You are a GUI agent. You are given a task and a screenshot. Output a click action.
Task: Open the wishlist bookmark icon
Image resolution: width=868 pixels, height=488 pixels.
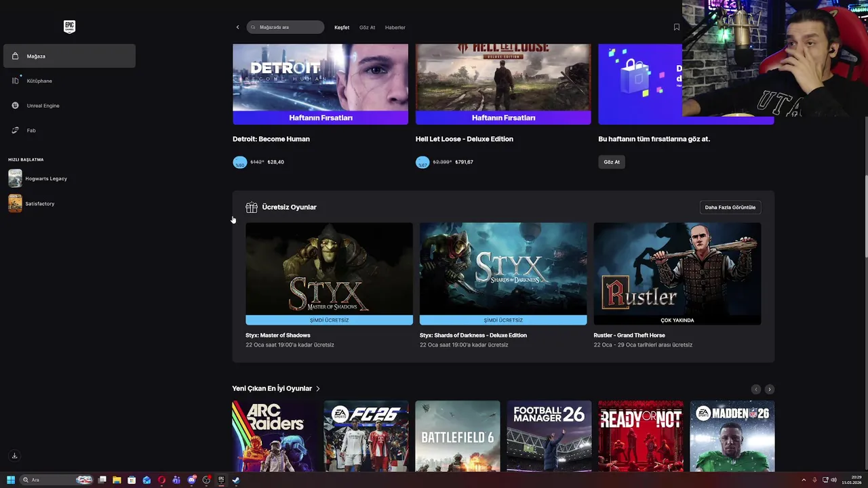[676, 27]
